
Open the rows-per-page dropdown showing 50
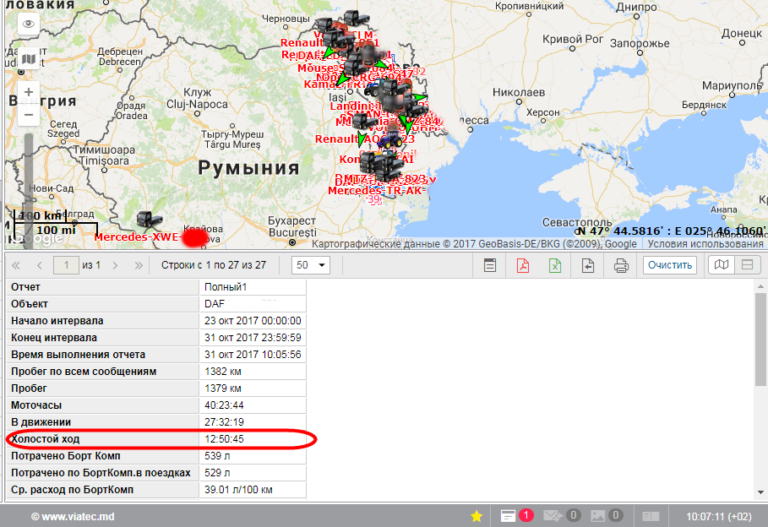click(310, 265)
